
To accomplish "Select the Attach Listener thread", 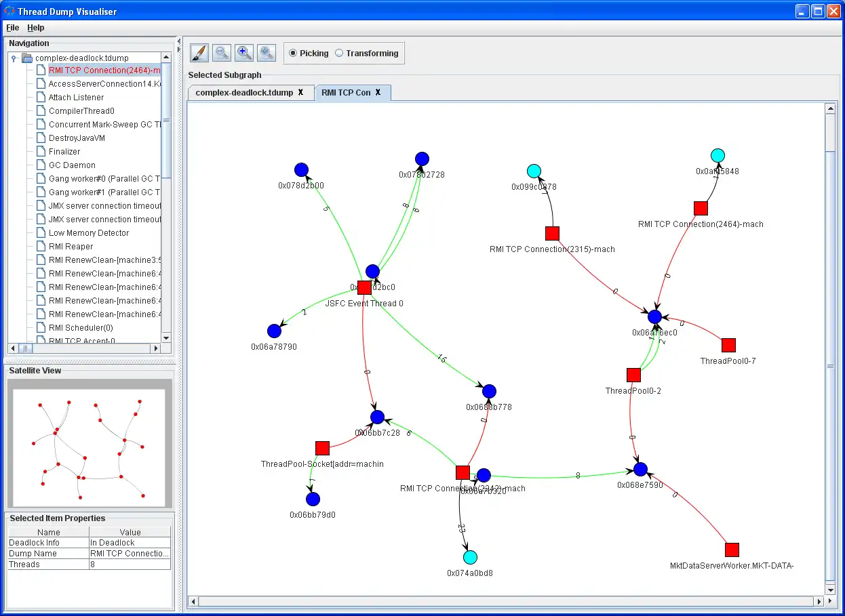I will 76,97.
